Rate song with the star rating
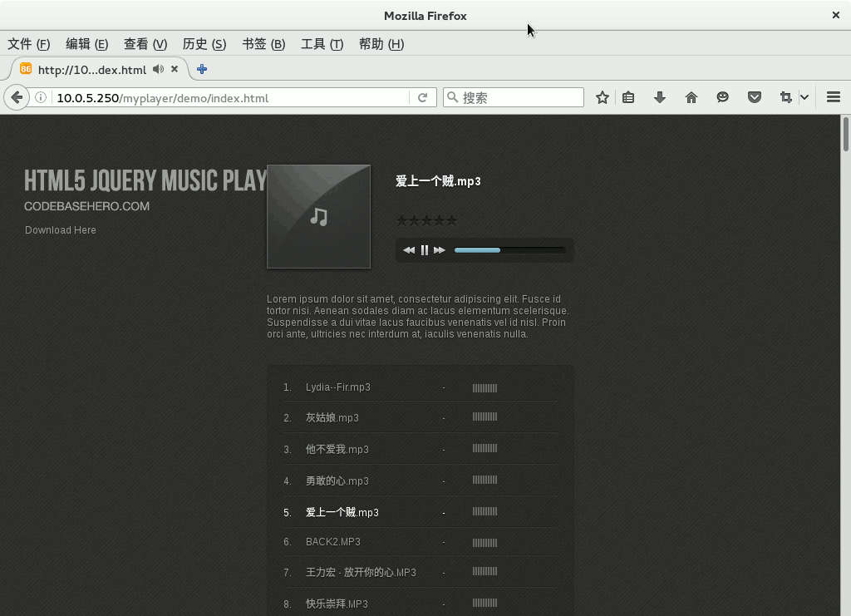 tap(426, 220)
